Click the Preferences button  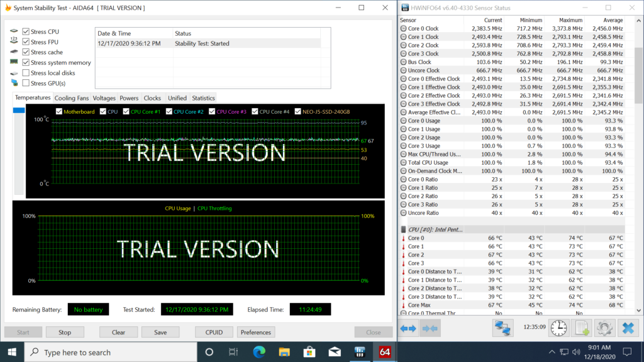pyautogui.click(x=256, y=332)
